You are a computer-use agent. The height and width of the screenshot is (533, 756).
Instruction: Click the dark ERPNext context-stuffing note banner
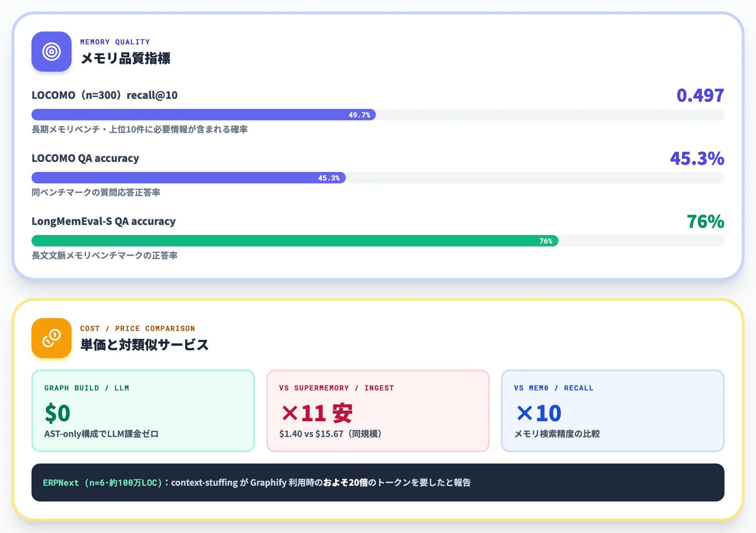378,482
